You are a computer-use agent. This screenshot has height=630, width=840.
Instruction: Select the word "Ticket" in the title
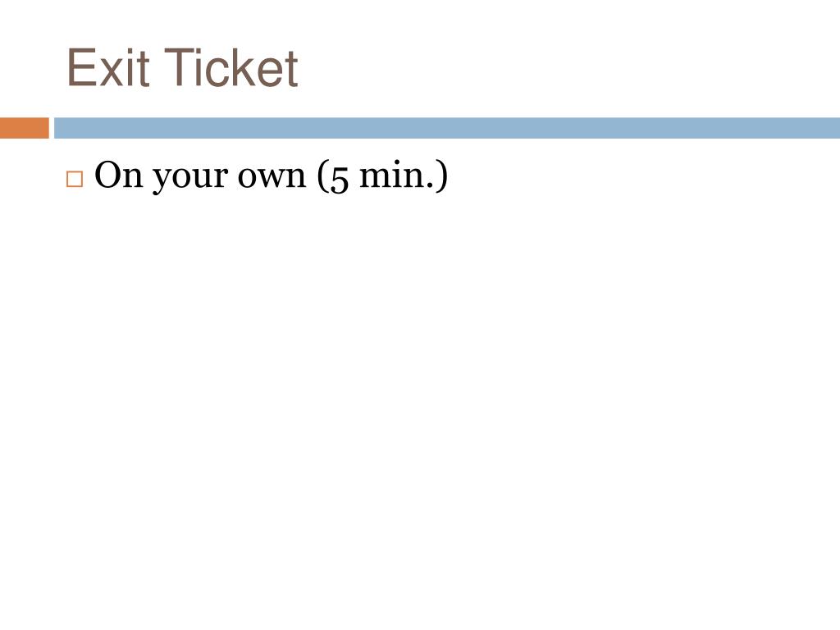coord(221,68)
